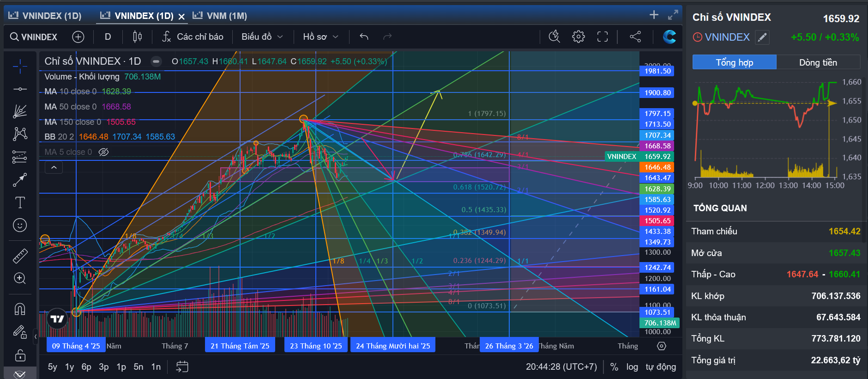Collapse the legend via minus button
Image resolution: width=868 pixels, height=379 pixels.
(x=156, y=61)
